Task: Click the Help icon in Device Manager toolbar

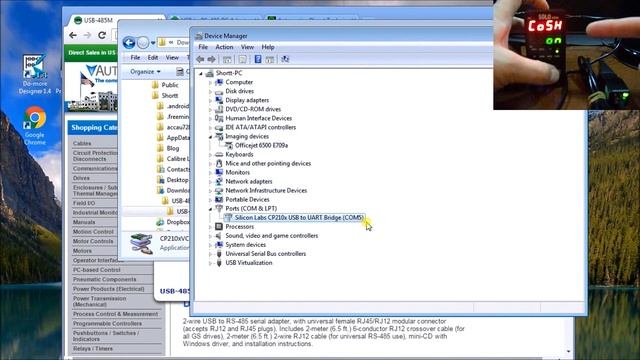Action: [258, 60]
